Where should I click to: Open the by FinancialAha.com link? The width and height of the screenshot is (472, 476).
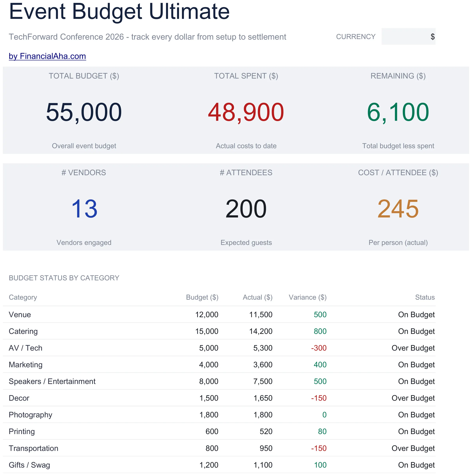47,56
